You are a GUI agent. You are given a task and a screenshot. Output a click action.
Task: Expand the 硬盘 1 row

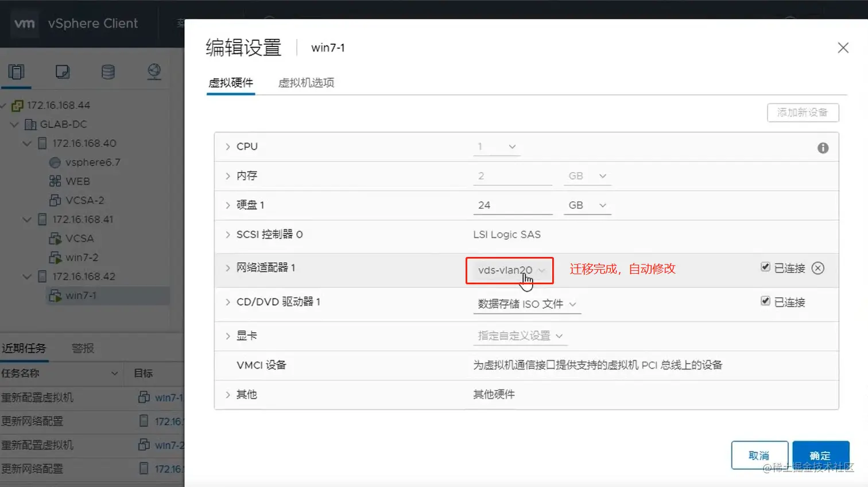(228, 205)
